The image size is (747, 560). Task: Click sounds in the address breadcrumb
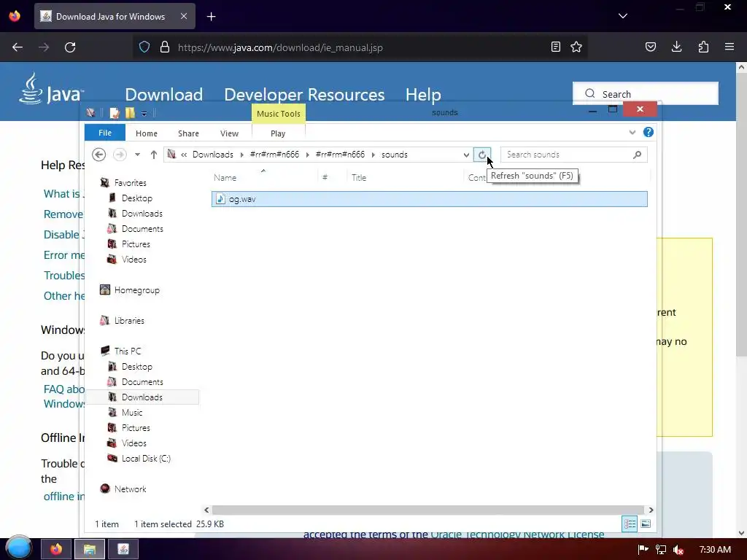click(x=395, y=155)
